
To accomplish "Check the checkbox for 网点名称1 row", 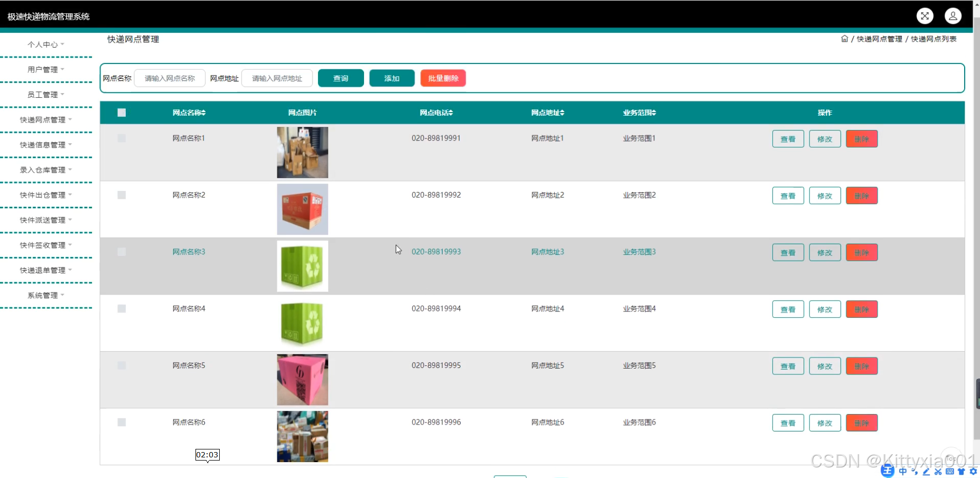I will (122, 138).
